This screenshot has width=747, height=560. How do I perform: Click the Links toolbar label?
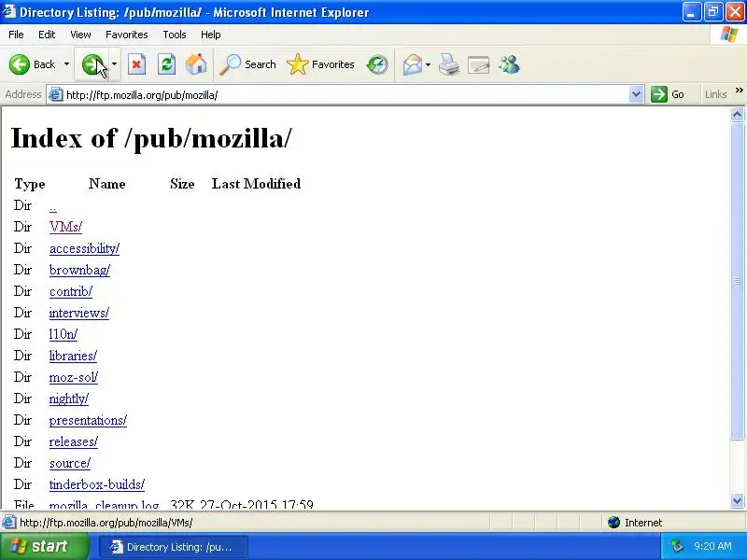click(715, 94)
